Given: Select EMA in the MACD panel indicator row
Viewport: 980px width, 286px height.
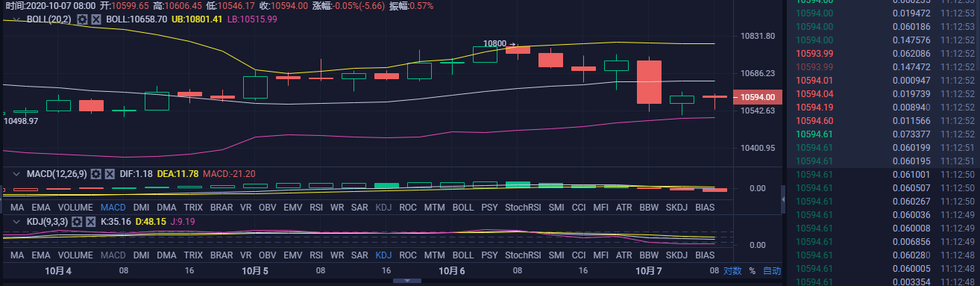Looking at the screenshot, I should [x=41, y=207].
